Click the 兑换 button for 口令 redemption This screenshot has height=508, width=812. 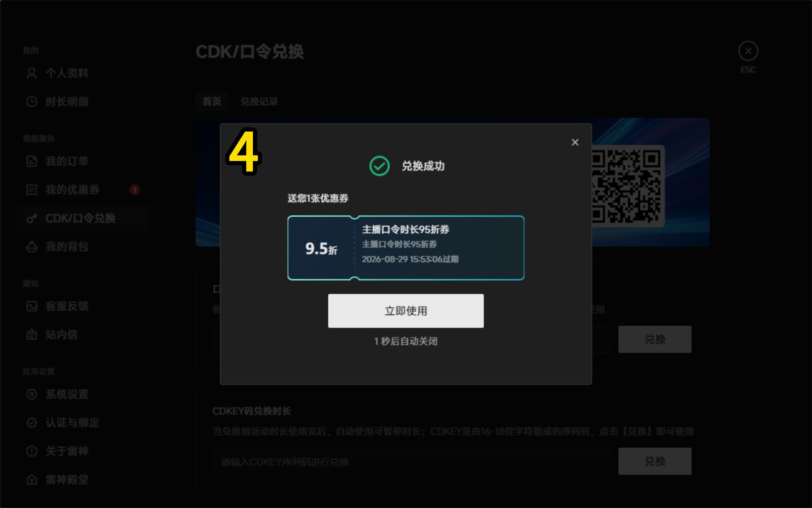[655, 339]
